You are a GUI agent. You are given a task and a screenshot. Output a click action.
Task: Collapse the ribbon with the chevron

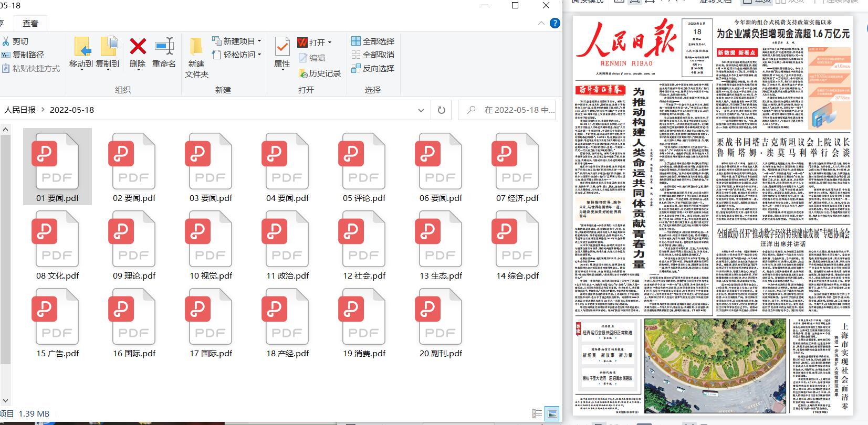click(x=541, y=23)
